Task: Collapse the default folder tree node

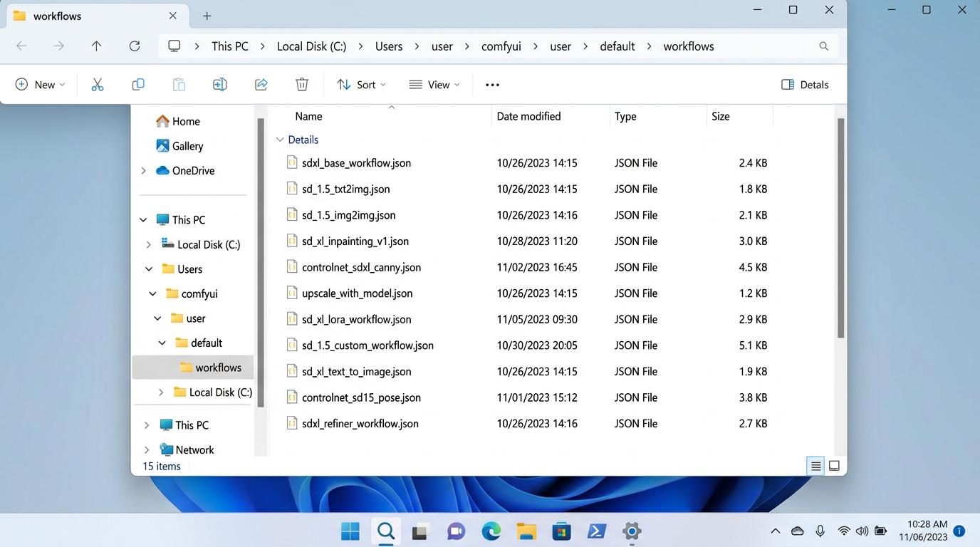Action: [162, 343]
